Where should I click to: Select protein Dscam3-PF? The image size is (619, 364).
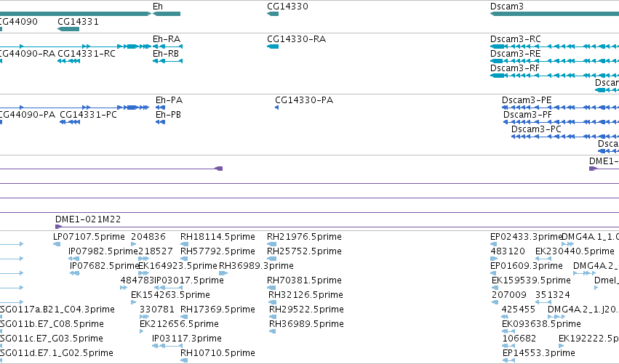point(561,122)
